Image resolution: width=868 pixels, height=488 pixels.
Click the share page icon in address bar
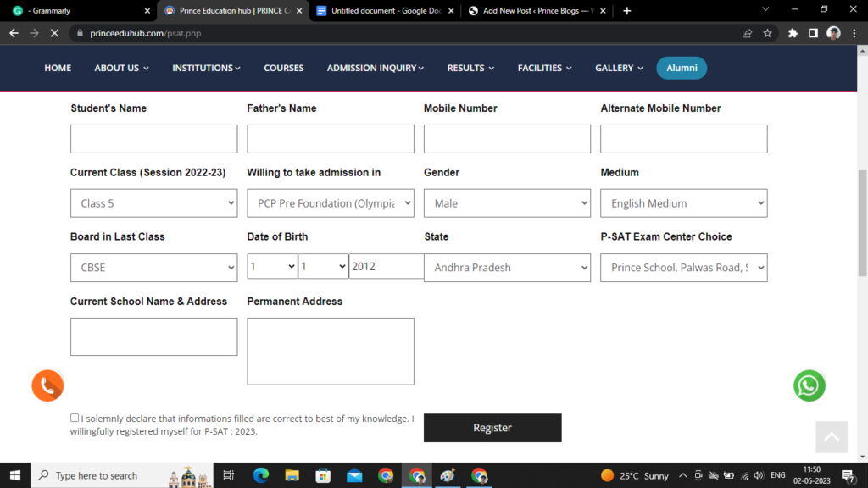(x=747, y=33)
